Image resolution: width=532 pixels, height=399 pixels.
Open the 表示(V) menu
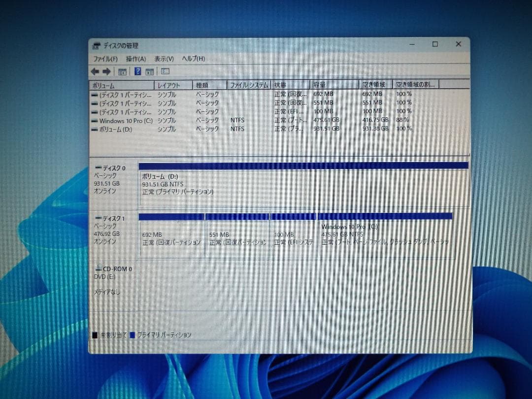point(165,59)
